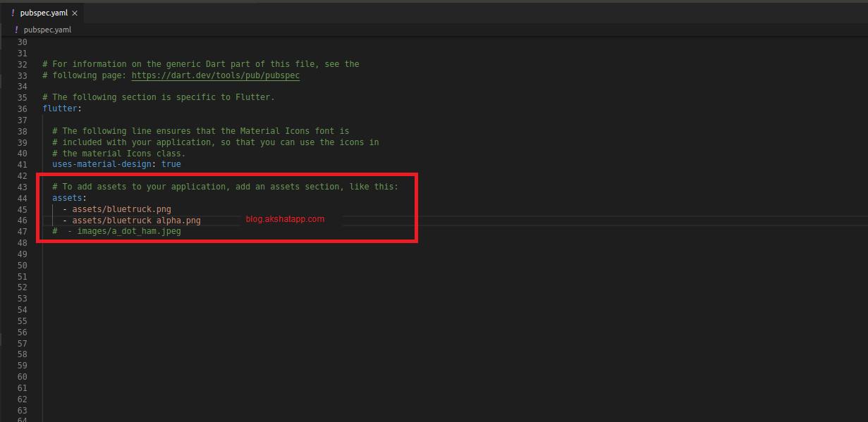Open the pubspec.yaml breadcrumb dropdown
This screenshot has width=868, height=422.
[x=47, y=30]
